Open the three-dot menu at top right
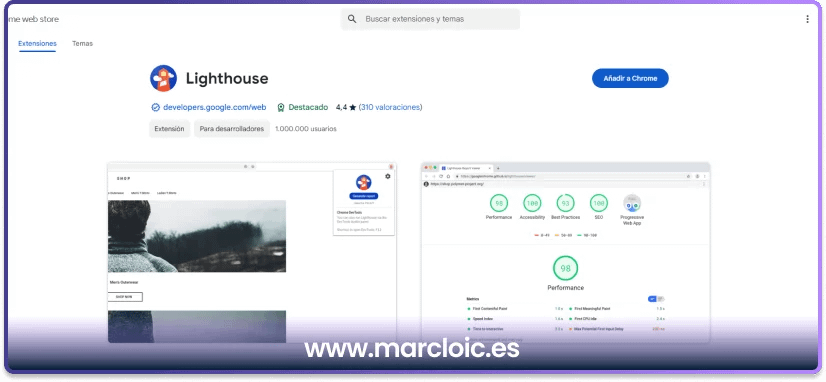This screenshot has height=382, width=826. 807,19
